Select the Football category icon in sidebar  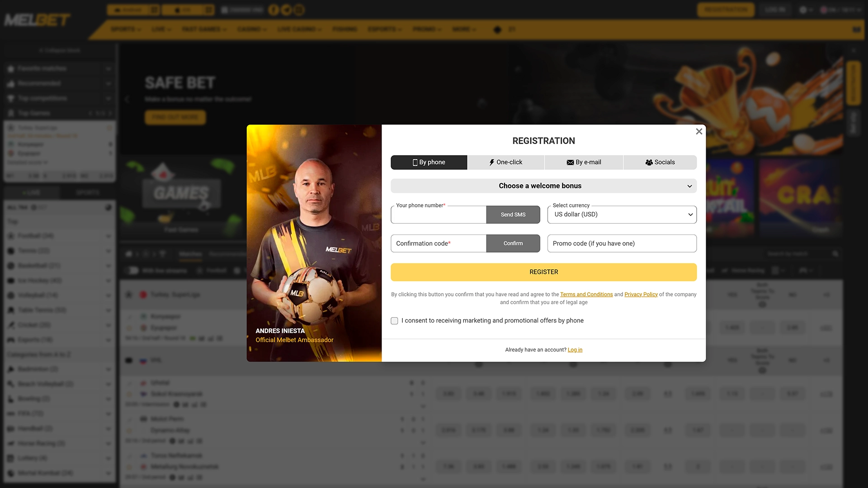coord(10,235)
